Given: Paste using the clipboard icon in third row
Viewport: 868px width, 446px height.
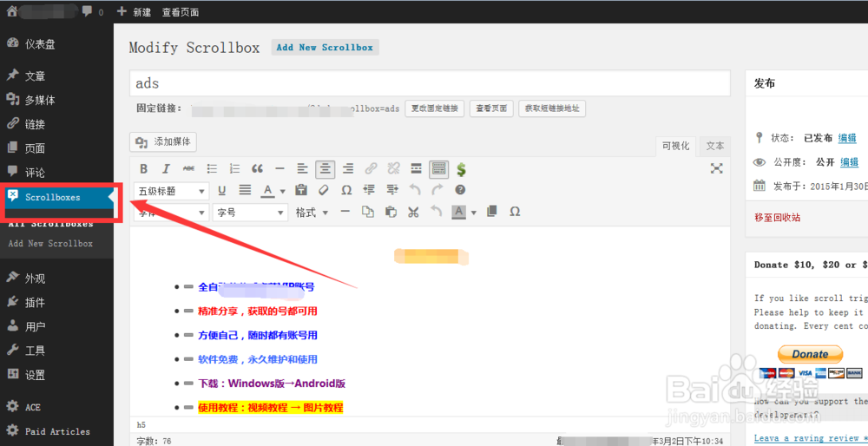Looking at the screenshot, I should [391, 212].
